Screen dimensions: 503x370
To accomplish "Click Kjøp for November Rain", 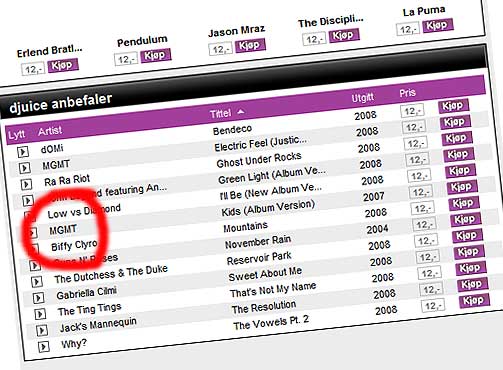I will [x=465, y=220].
